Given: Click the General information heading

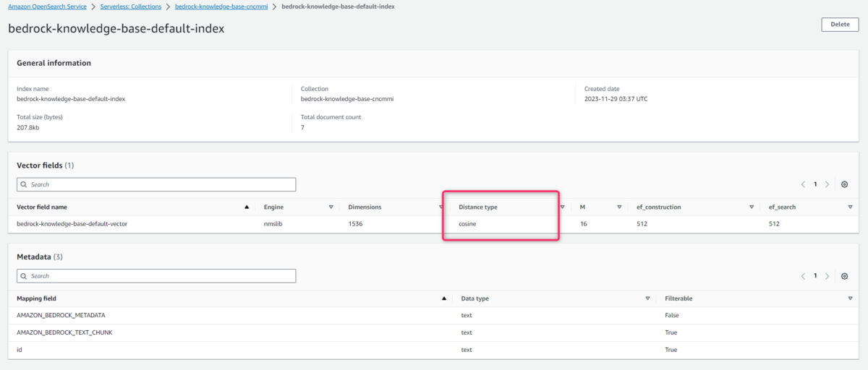Looking at the screenshot, I should point(54,63).
